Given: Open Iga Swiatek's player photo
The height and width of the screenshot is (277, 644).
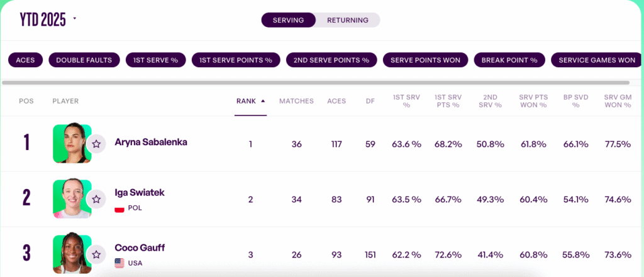Looking at the screenshot, I should (72, 199).
